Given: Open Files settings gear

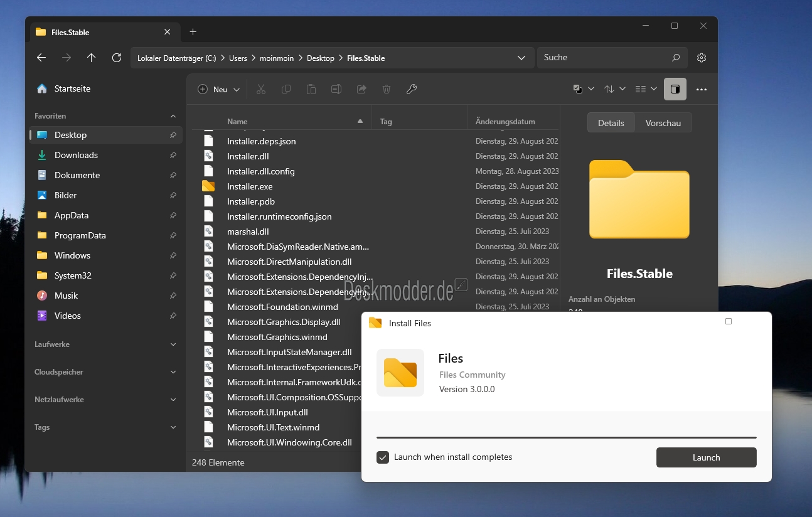Looking at the screenshot, I should pyautogui.click(x=702, y=58).
